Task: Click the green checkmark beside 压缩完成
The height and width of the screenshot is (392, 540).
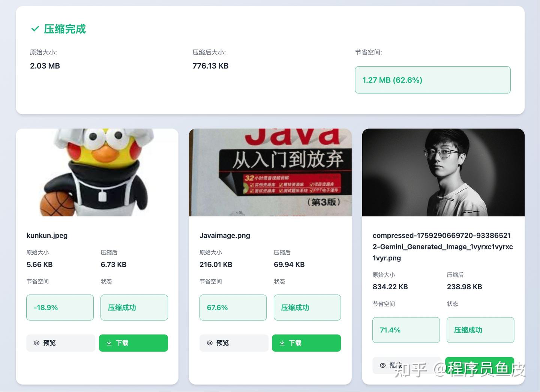Action: pos(35,29)
